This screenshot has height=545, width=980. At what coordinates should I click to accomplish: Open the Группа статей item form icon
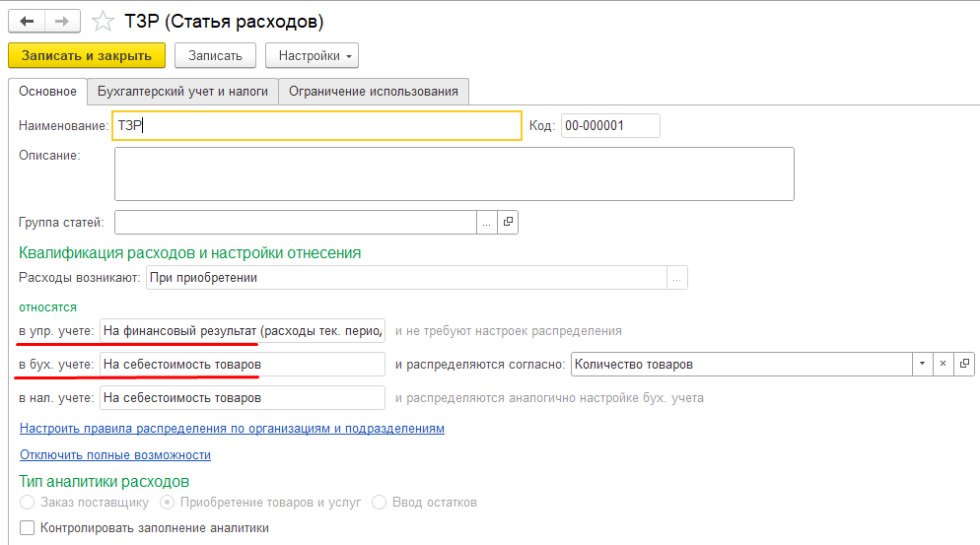(509, 223)
